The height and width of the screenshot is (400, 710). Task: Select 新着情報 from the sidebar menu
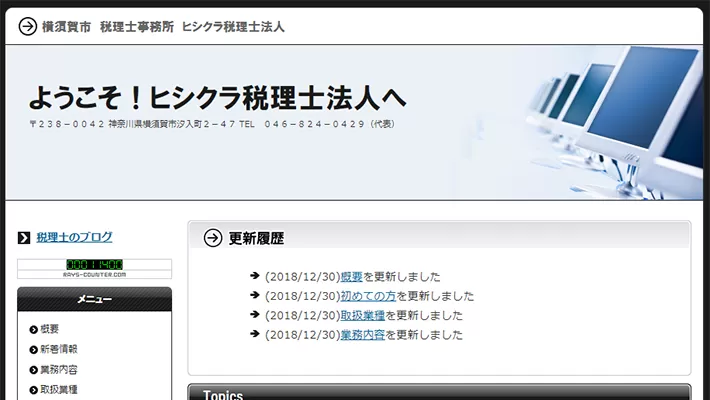click(x=58, y=349)
